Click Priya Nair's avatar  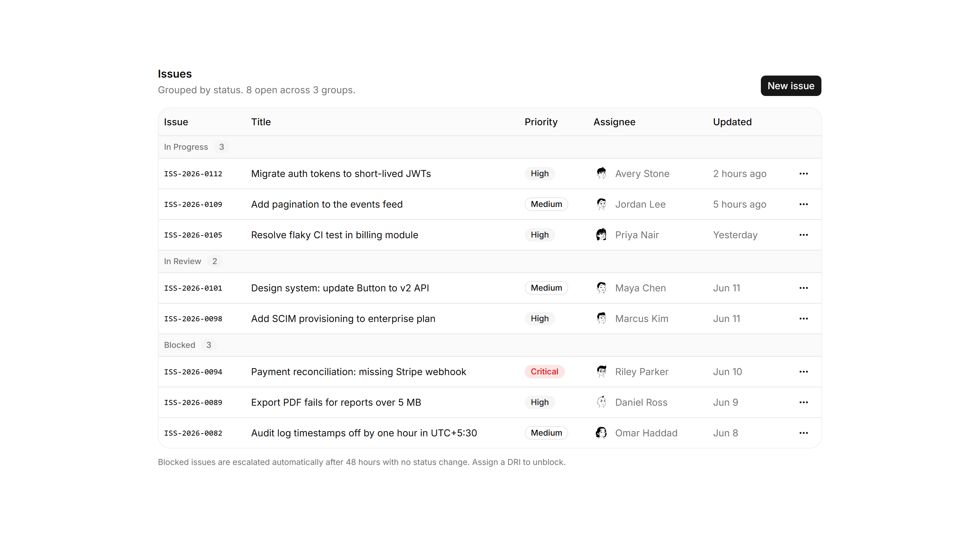(x=602, y=235)
